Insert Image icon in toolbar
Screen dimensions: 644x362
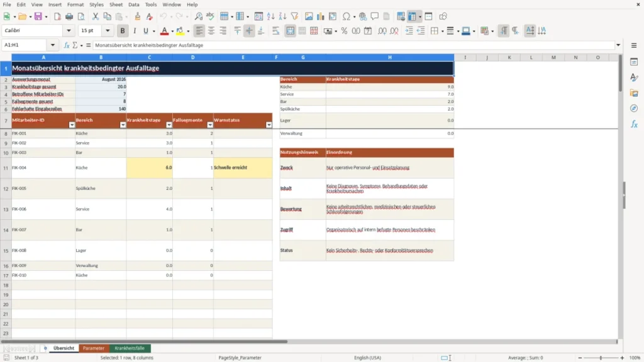[309, 16]
